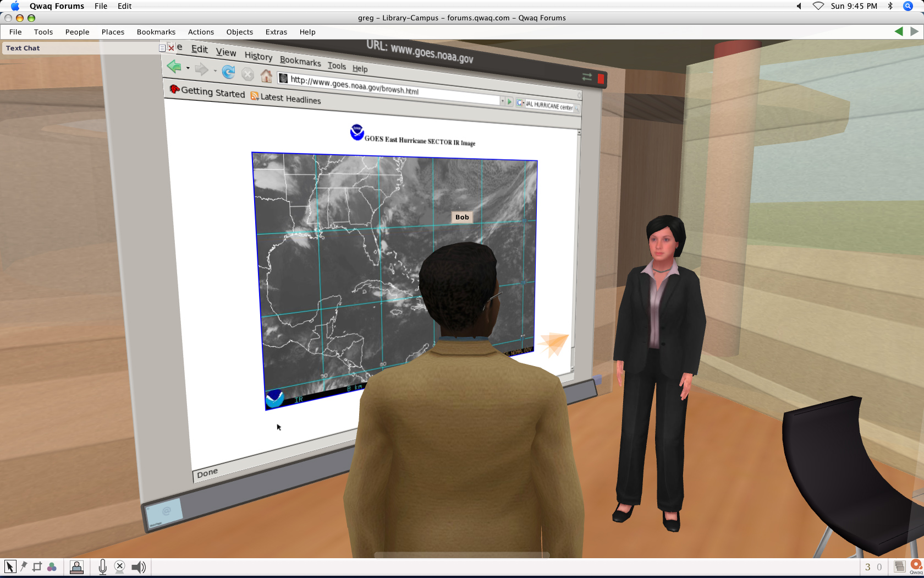Click the NOAA logo above the image

(356, 132)
